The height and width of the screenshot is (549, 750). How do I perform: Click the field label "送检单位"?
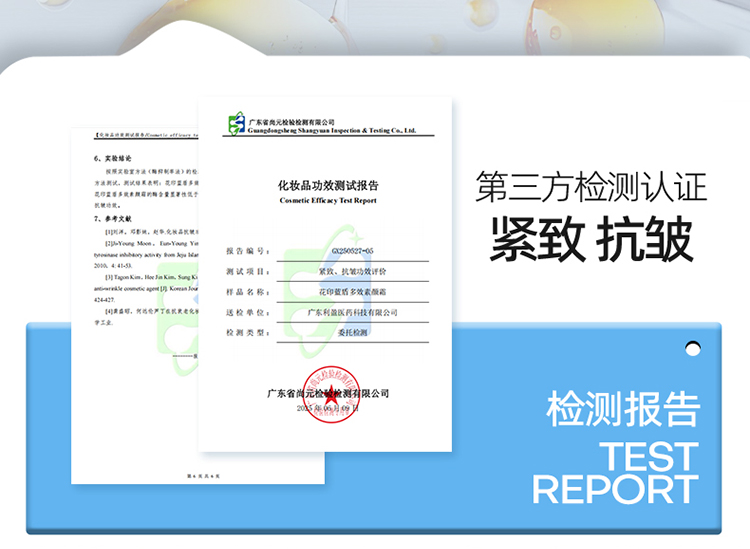click(246, 312)
